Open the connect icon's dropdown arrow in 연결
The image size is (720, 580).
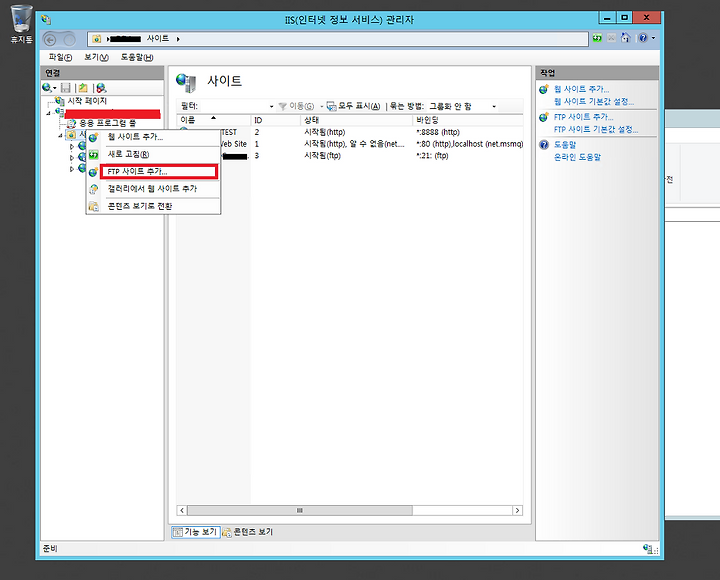coord(55,88)
